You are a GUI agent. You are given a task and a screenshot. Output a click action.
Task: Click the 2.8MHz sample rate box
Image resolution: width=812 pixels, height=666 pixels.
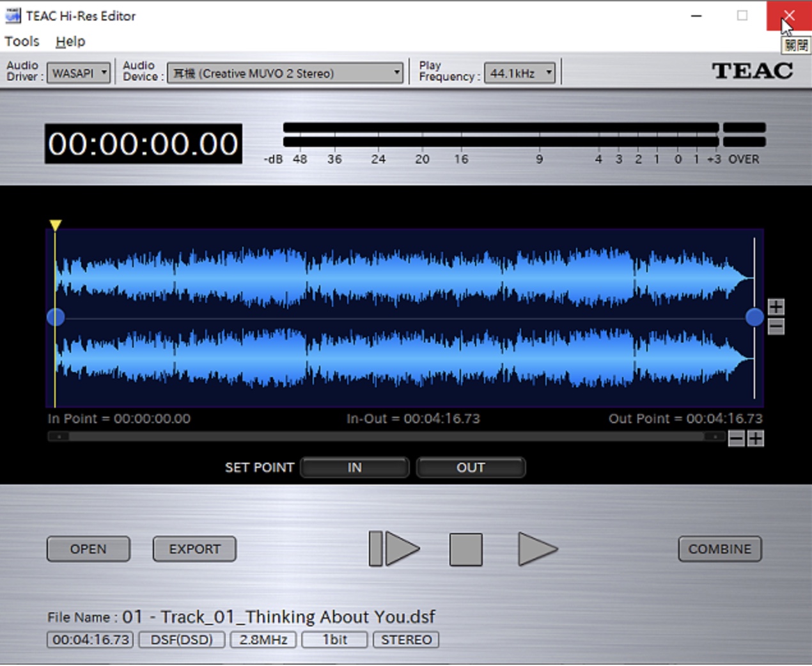[263, 640]
